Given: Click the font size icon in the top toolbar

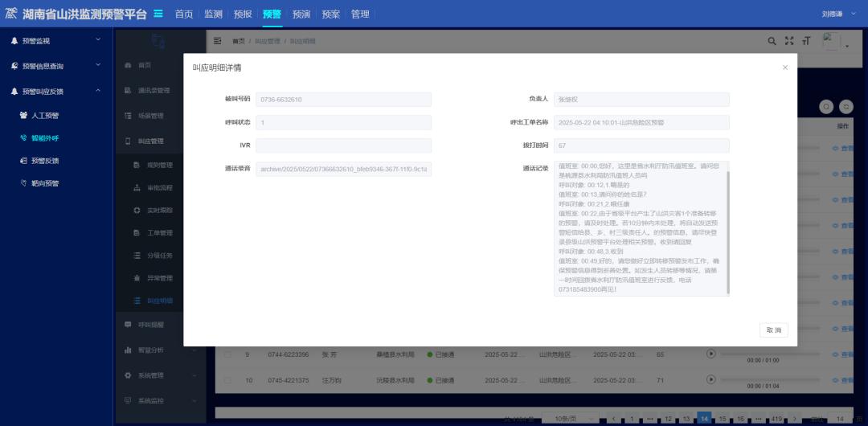Looking at the screenshot, I should [x=806, y=41].
